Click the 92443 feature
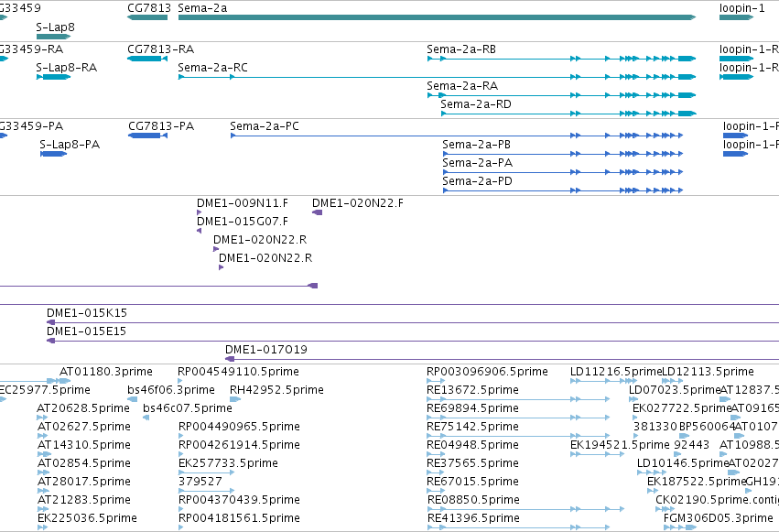 (x=678, y=454)
